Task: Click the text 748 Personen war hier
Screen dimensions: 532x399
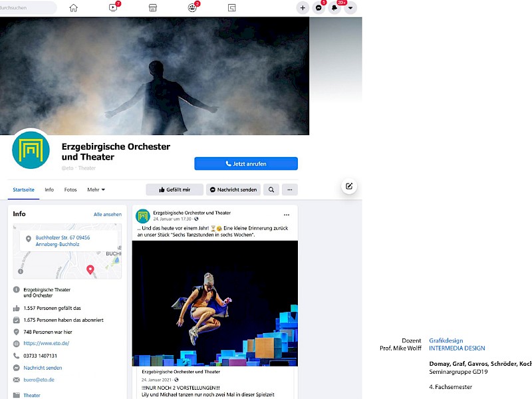Action: [x=48, y=332]
